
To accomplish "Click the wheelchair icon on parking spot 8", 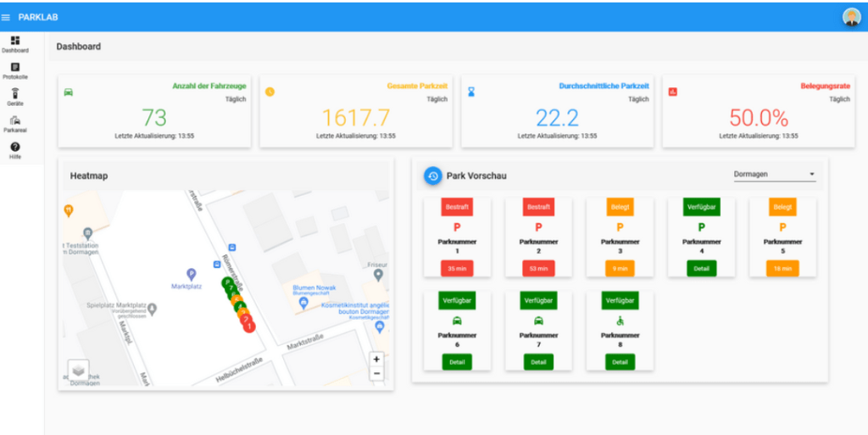I will (x=620, y=321).
